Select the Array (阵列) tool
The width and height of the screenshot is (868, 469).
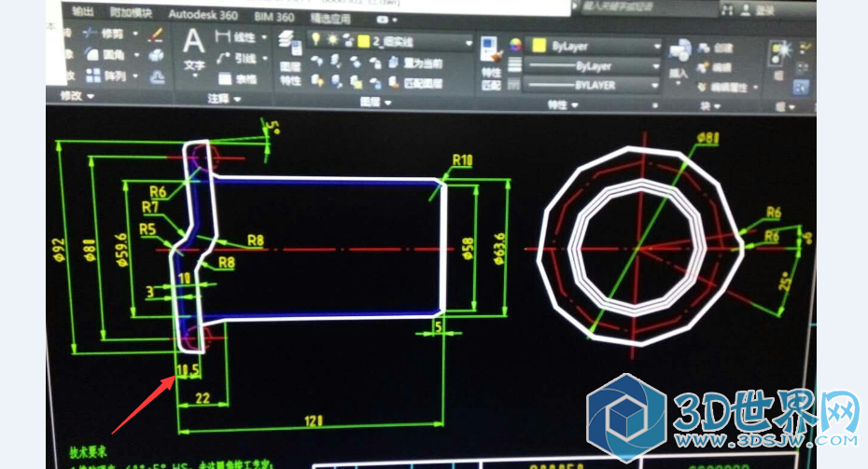pos(105,76)
